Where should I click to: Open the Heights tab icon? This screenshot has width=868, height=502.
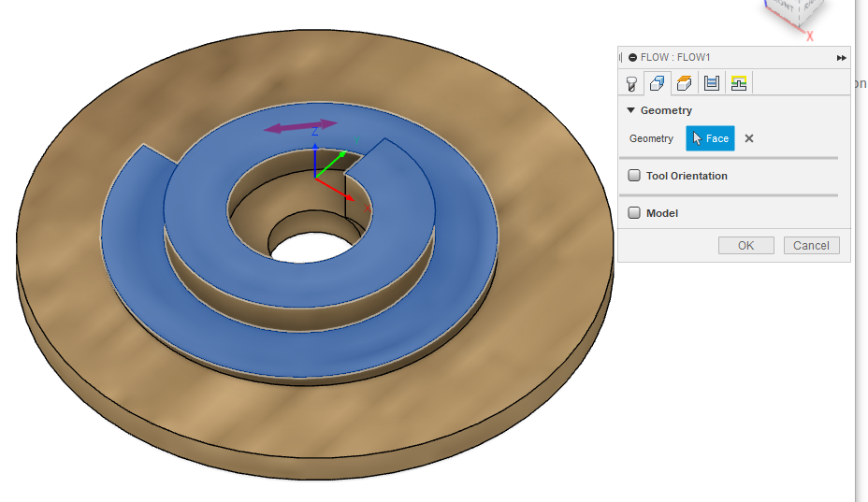tap(685, 83)
